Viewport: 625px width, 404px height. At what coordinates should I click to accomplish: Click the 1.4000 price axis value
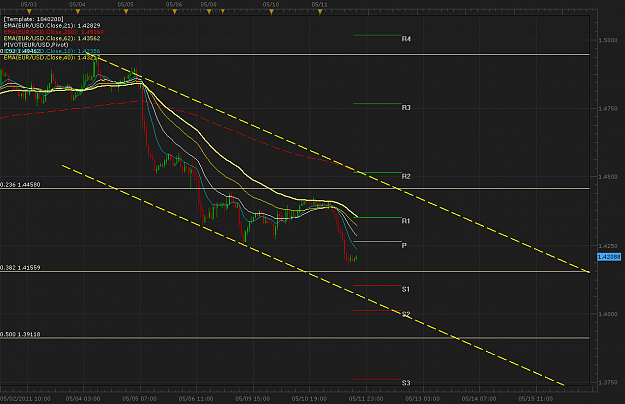click(608, 314)
